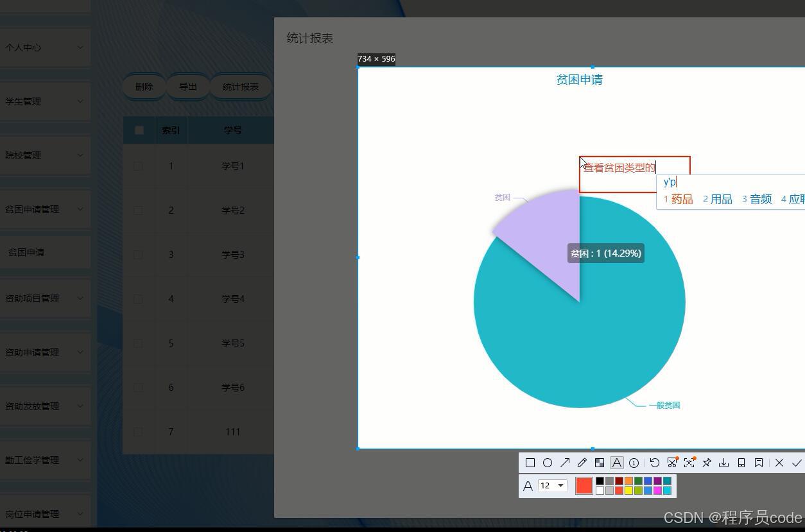Screen dimensions: 805x532
Task: Check the row with 学号 111
Action: coord(138,432)
